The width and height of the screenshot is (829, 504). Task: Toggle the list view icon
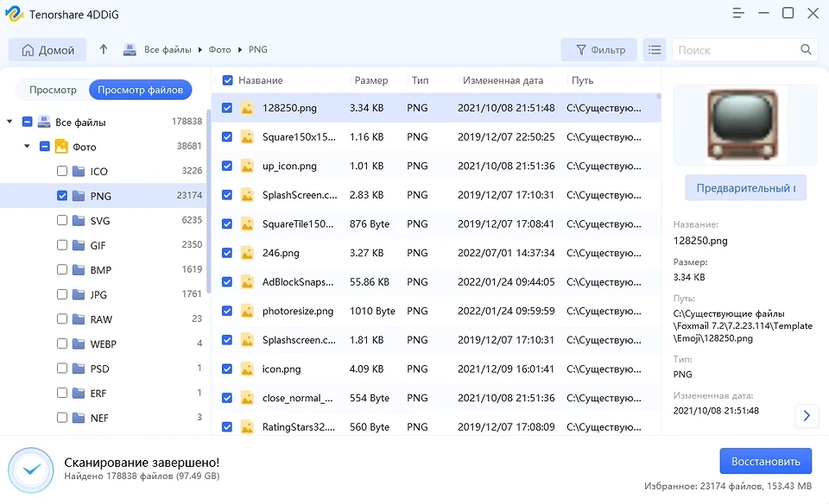point(655,50)
